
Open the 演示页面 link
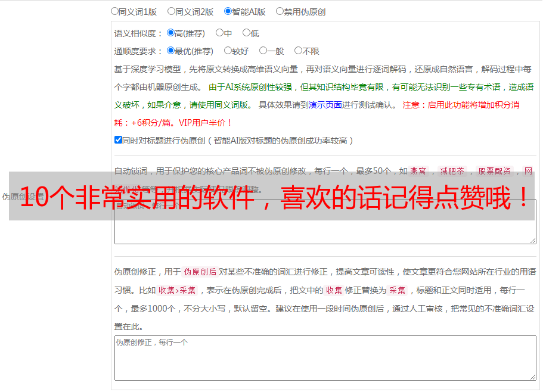click(325, 105)
